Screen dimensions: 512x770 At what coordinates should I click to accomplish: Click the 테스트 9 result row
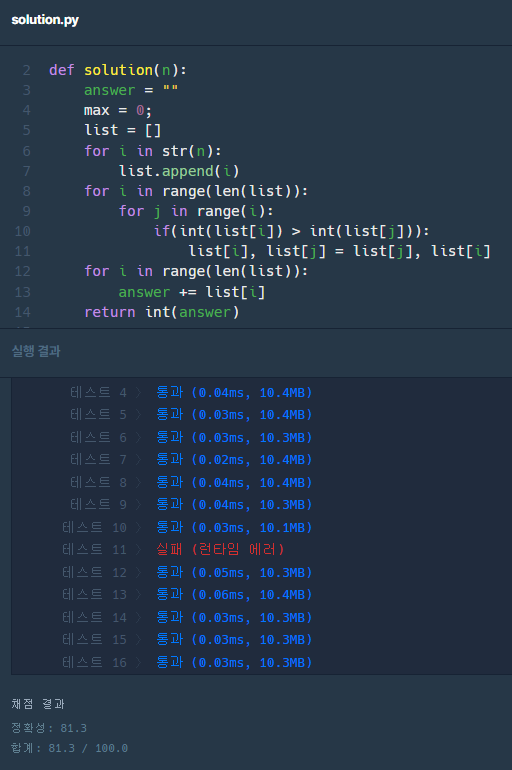pyautogui.click(x=191, y=504)
